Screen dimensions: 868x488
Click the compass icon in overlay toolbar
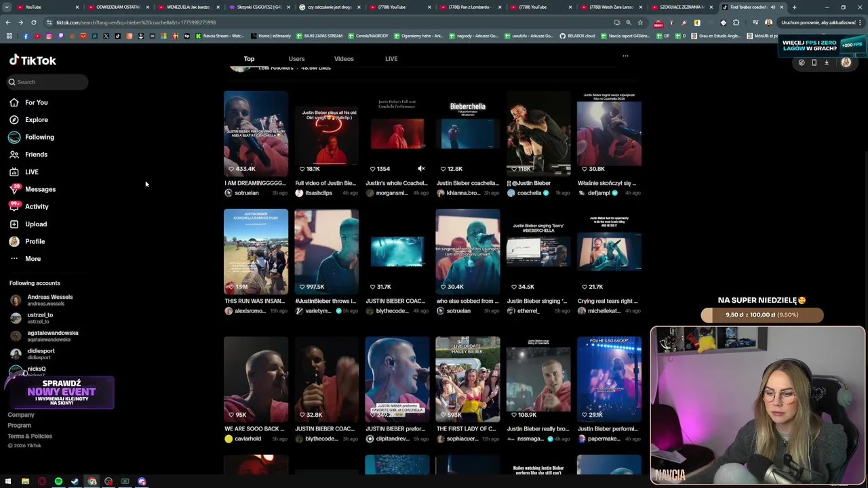[x=802, y=62]
